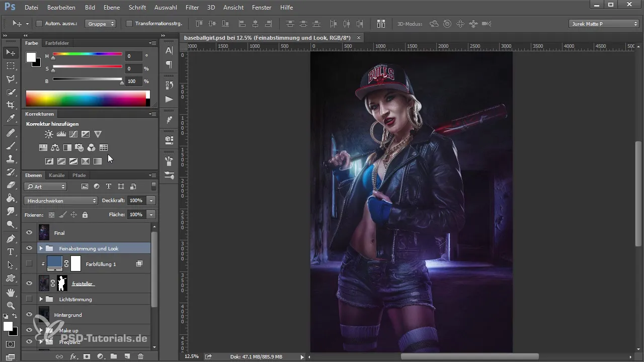Screen dimensions: 644x362
Task: Select the Clone Stamp tool
Action: [x=11, y=159]
